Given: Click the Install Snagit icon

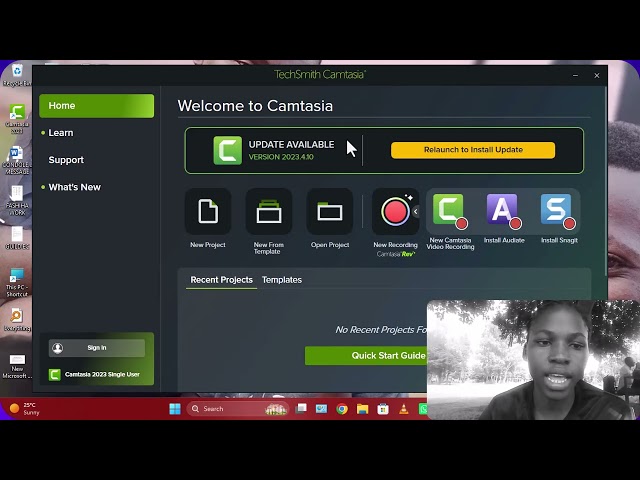Looking at the screenshot, I should click(x=558, y=209).
